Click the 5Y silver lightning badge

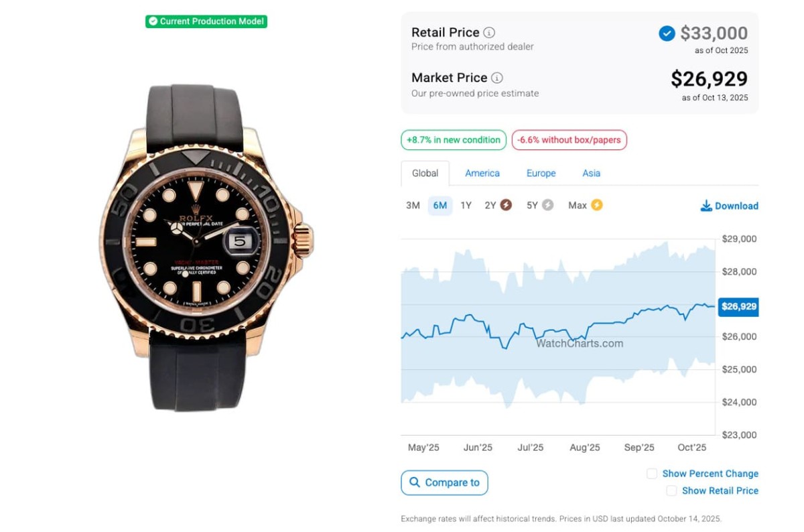(548, 205)
